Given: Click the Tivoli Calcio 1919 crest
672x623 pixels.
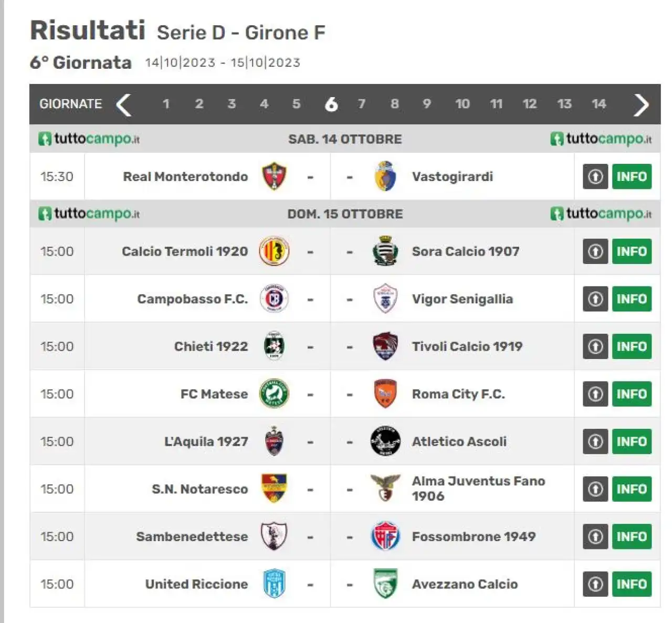Looking at the screenshot, I should [385, 346].
